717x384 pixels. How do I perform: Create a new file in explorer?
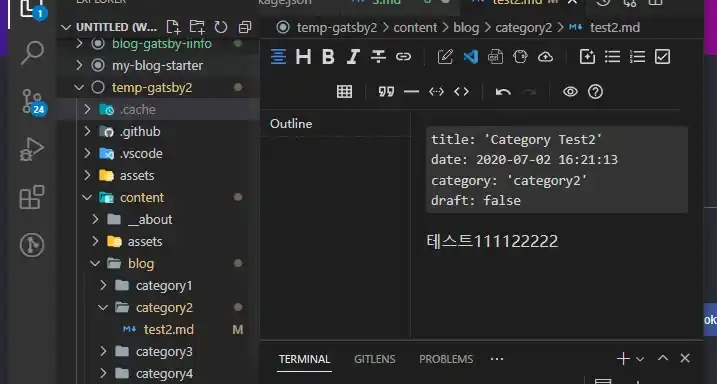[173, 27]
